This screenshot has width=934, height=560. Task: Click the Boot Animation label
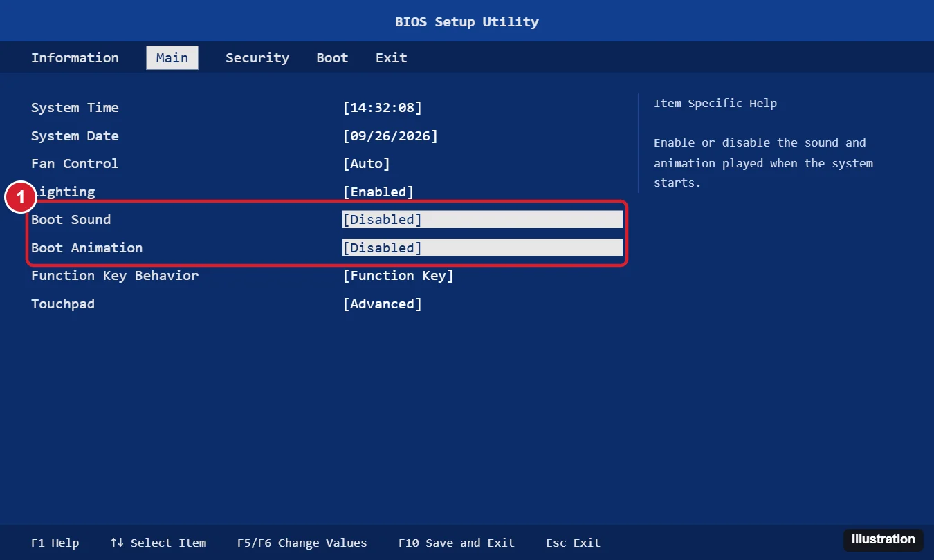pos(86,248)
